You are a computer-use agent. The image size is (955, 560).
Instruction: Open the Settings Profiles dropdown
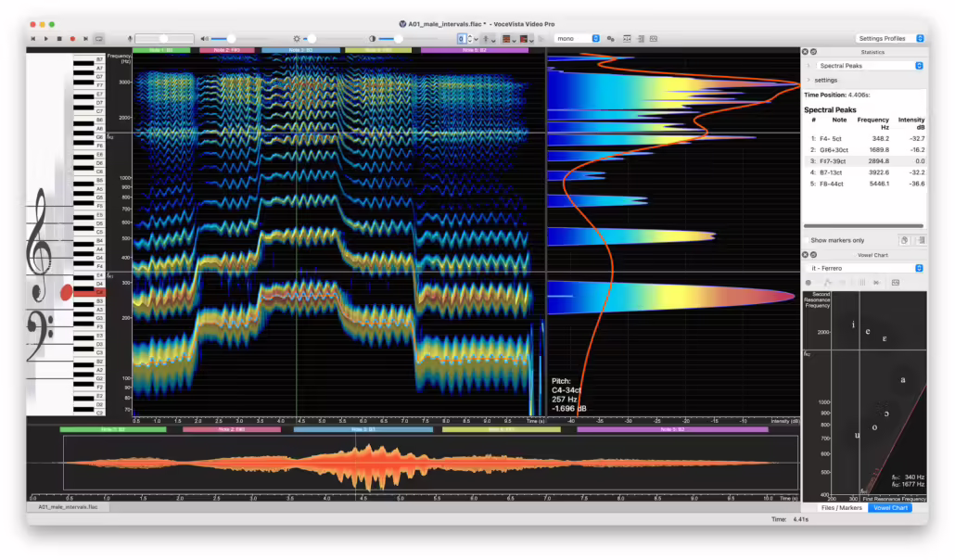pos(890,38)
